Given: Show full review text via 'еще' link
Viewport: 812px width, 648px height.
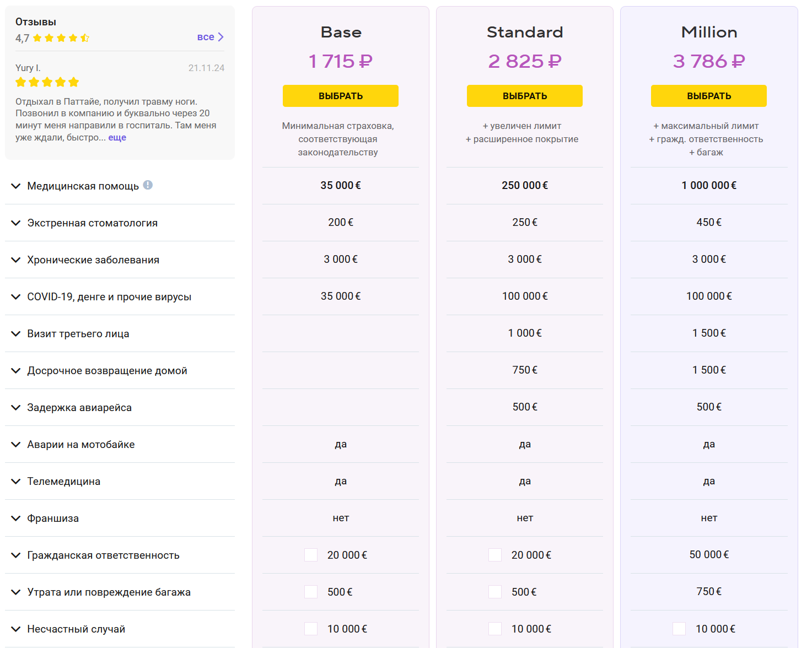Looking at the screenshot, I should pos(117,137).
